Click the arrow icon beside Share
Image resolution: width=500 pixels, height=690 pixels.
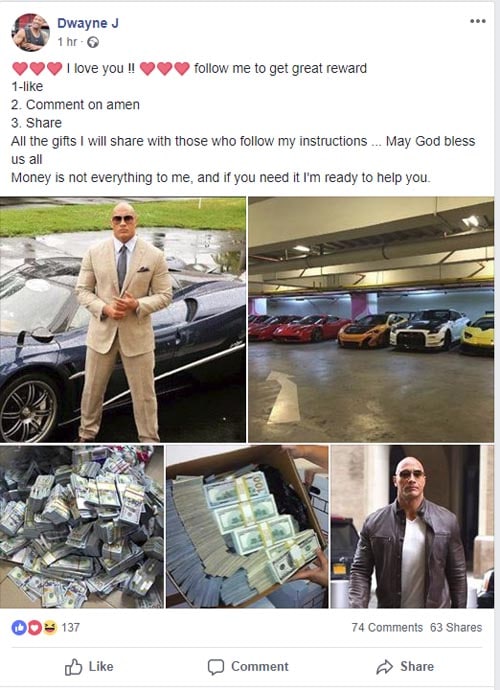(384, 667)
